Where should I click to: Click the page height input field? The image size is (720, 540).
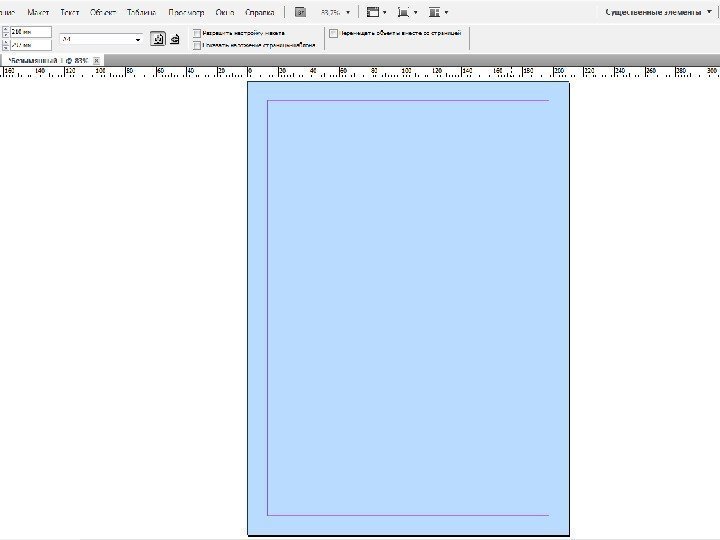click(x=31, y=45)
